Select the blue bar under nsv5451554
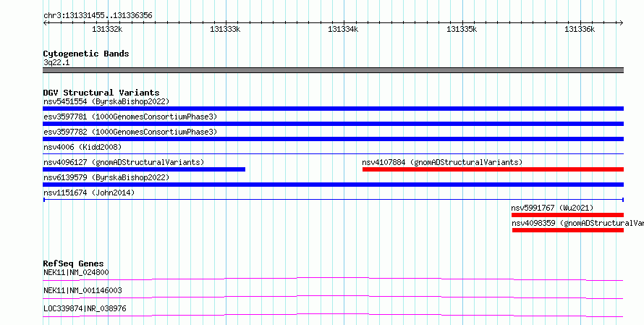The width and height of the screenshot is (644, 325). 333,109
